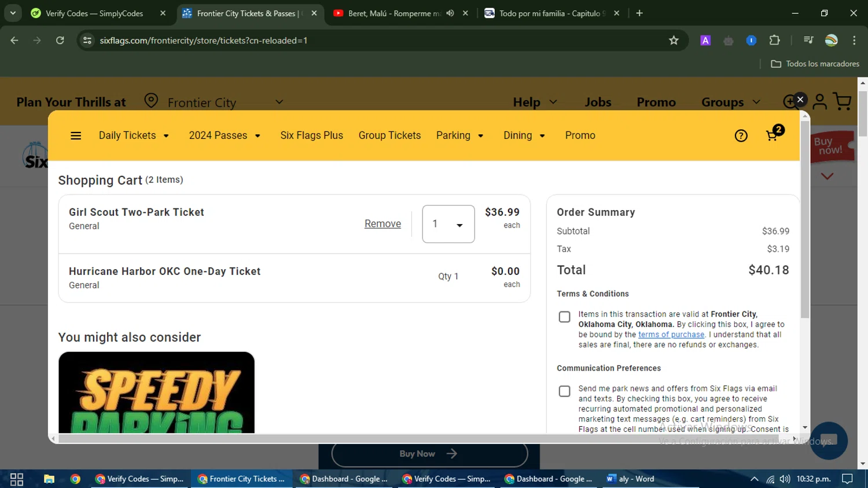The height and width of the screenshot is (488, 868).
Task: Expand the Daily Tickets menu
Action: [x=134, y=135]
